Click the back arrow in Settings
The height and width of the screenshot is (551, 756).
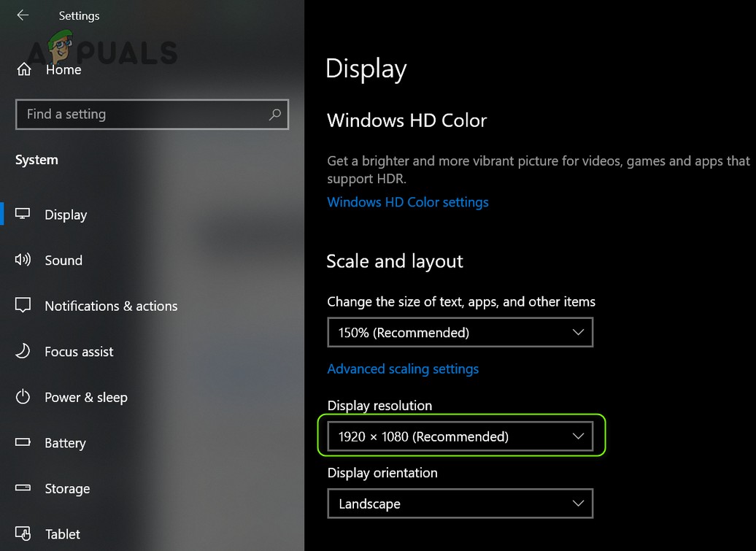pos(23,15)
